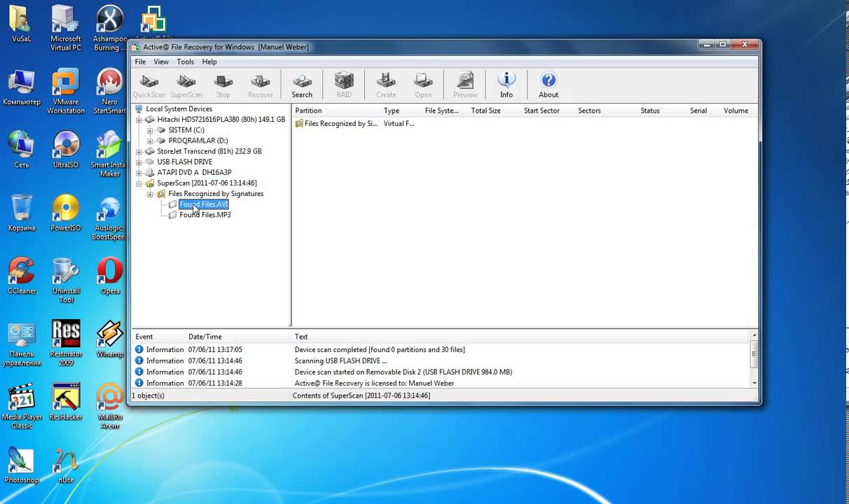Expand the Hitachi HDS721616PLA380 drive node
The width and height of the screenshot is (849, 504).
(x=139, y=120)
